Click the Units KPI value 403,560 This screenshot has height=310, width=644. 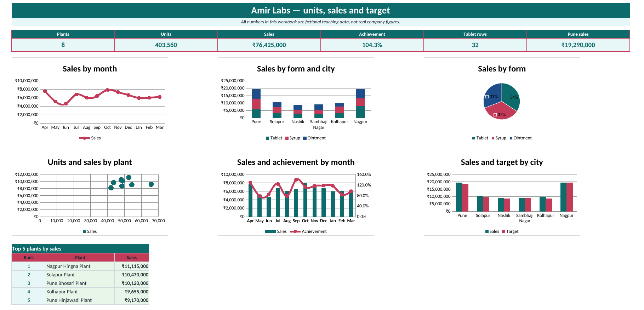tap(166, 45)
